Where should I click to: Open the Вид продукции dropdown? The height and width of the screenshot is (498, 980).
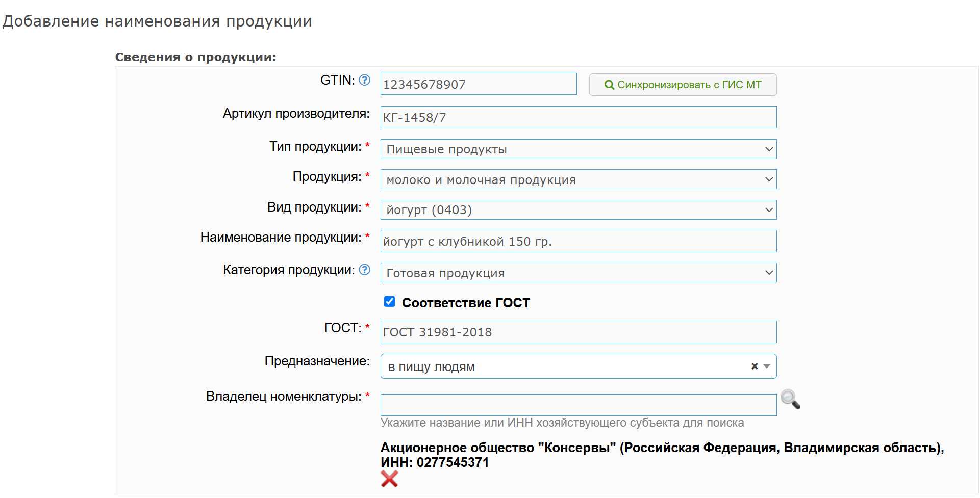(578, 210)
